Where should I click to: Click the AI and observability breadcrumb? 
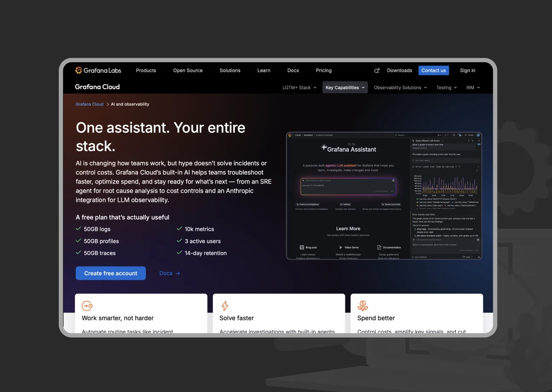click(x=130, y=104)
